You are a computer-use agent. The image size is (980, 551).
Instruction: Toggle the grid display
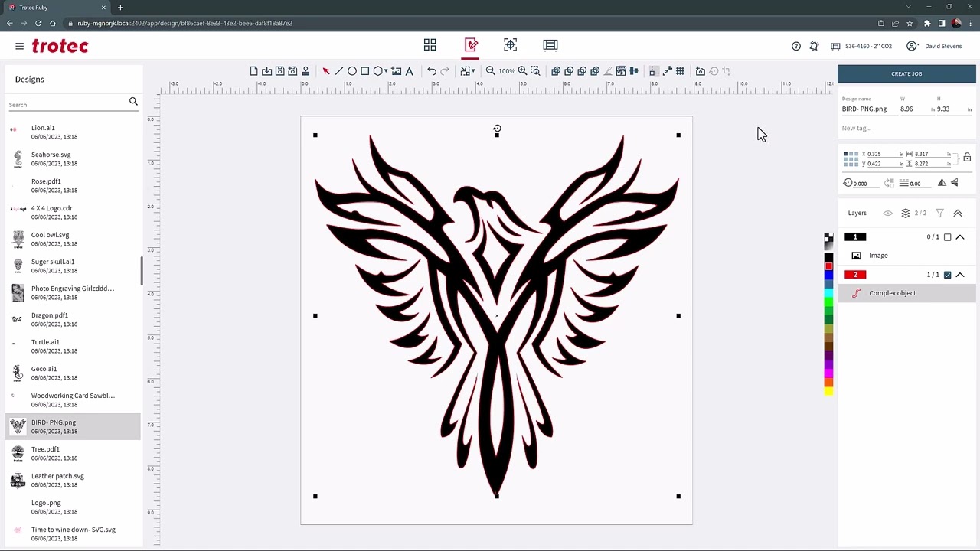[680, 71]
